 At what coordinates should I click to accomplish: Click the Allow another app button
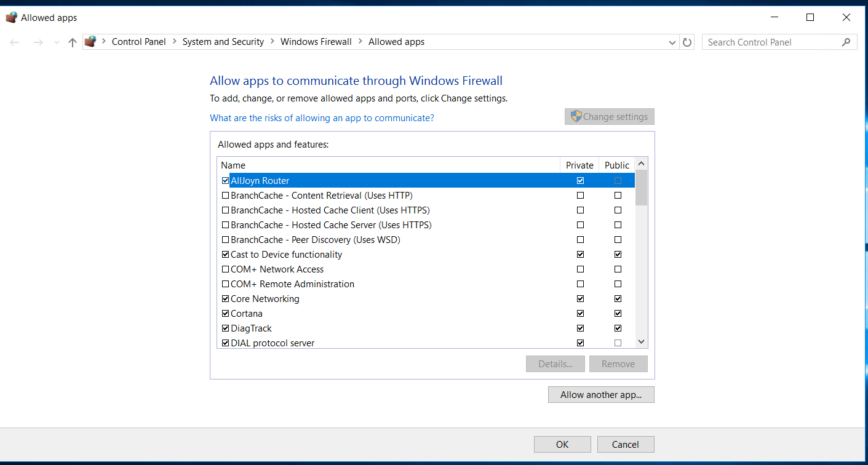click(600, 395)
